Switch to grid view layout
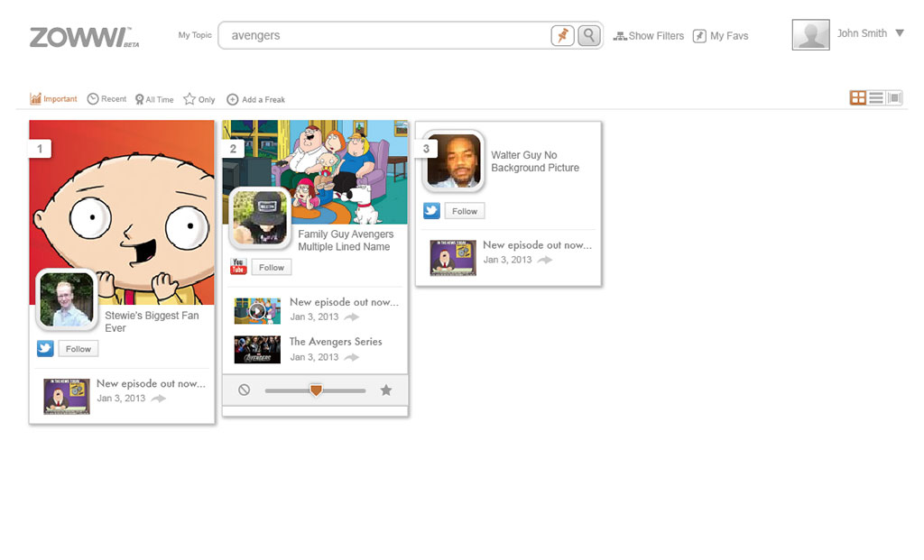Screen dimensions: 924x560 pyautogui.click(x=858, y=97)
